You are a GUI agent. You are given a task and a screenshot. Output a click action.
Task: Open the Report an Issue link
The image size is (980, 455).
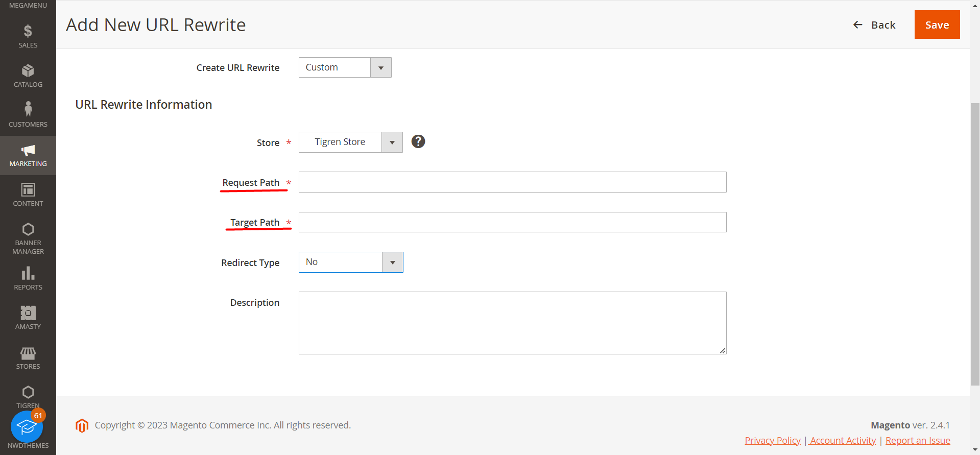point(917,440)
